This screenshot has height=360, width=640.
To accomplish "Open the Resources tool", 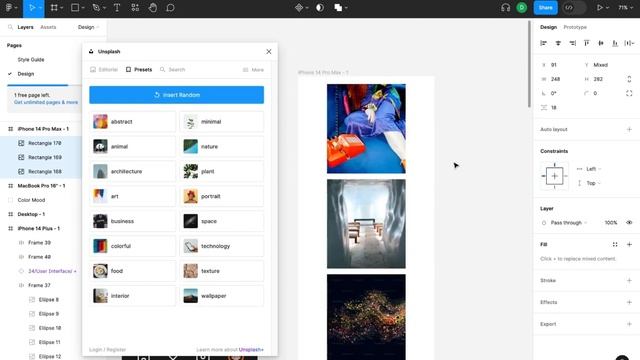I will 135,8.
